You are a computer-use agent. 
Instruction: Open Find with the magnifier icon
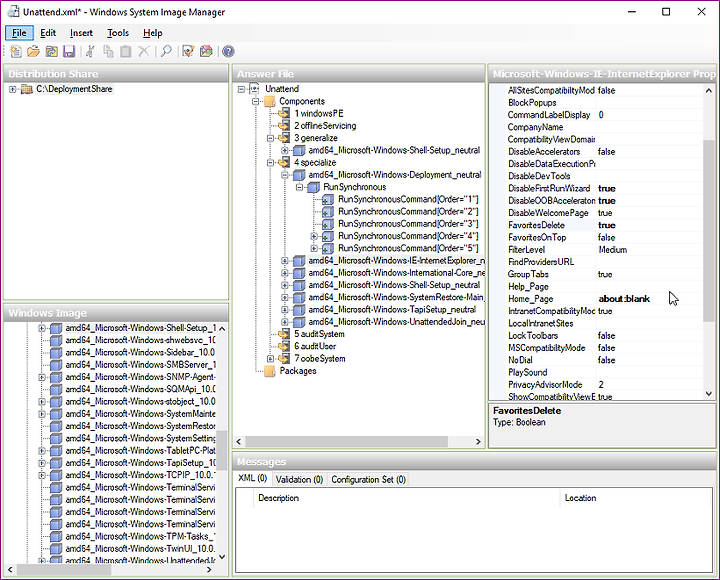click(x=166, y=51)
